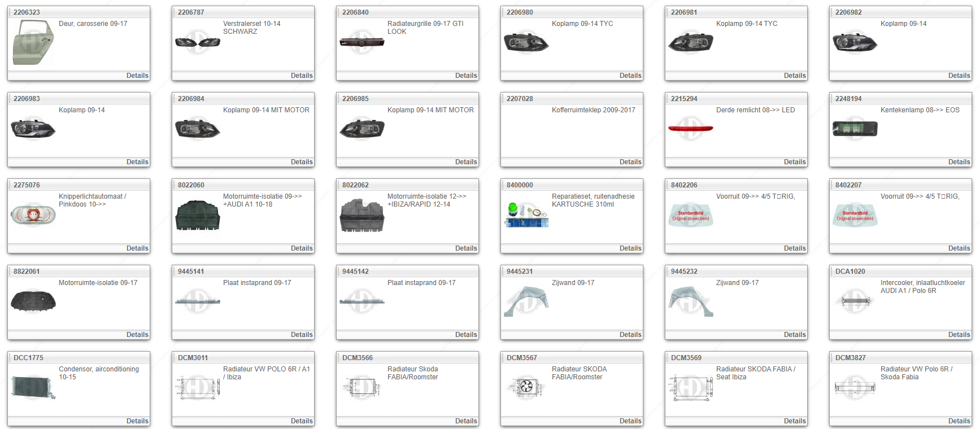Click the air conditioning condenser image DCC1775
This screenshot has height=429, width=980.
[x=33, y=388]
